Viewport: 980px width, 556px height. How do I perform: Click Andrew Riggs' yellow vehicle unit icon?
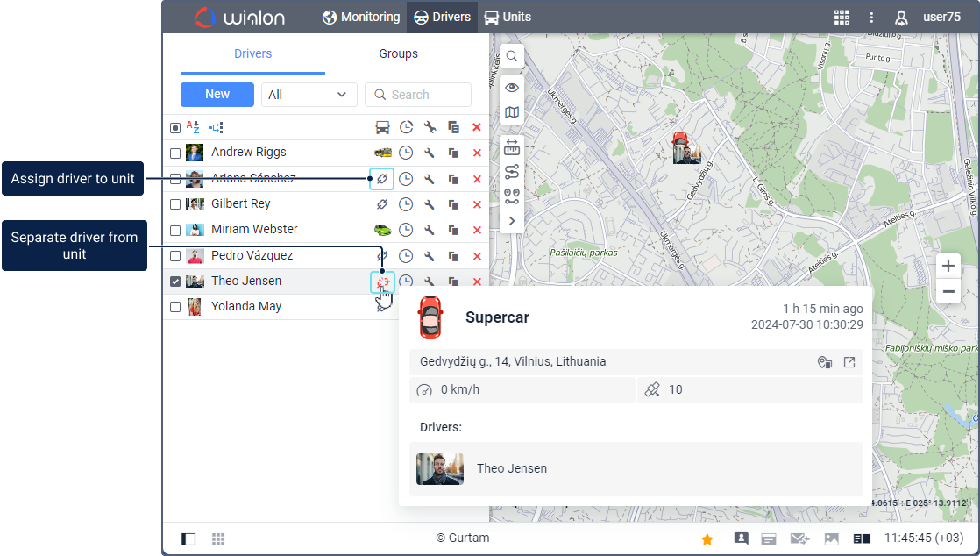(x=382, y=153)
